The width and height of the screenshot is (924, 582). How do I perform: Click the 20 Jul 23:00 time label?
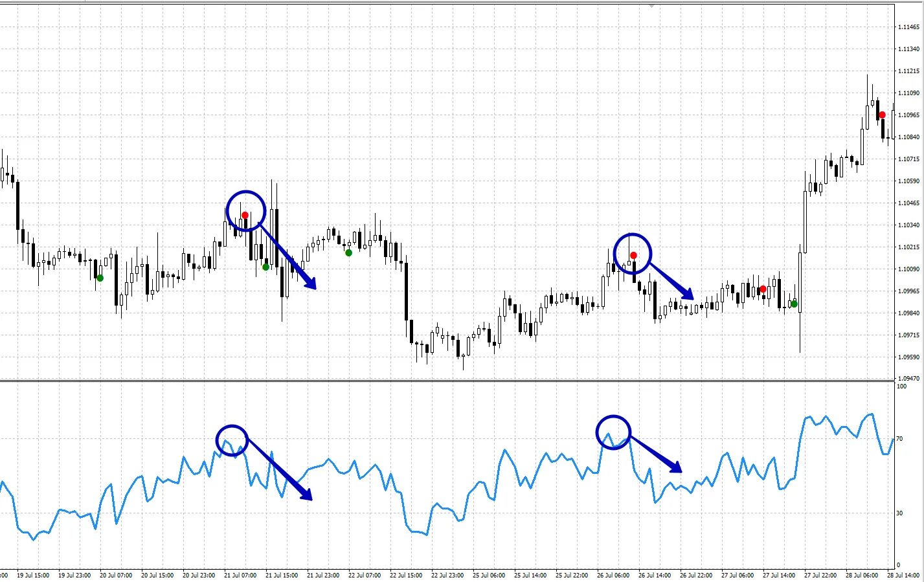[199, 575]
